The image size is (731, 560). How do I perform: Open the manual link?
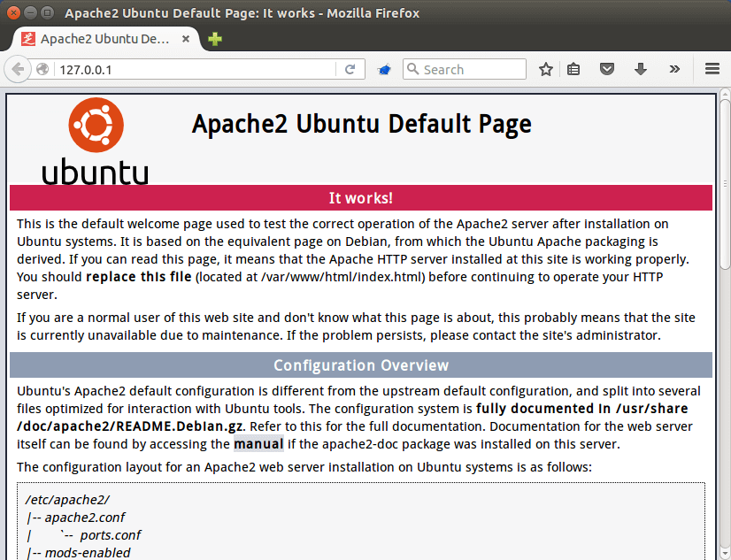pyautogui.click(x=258, y=444)
